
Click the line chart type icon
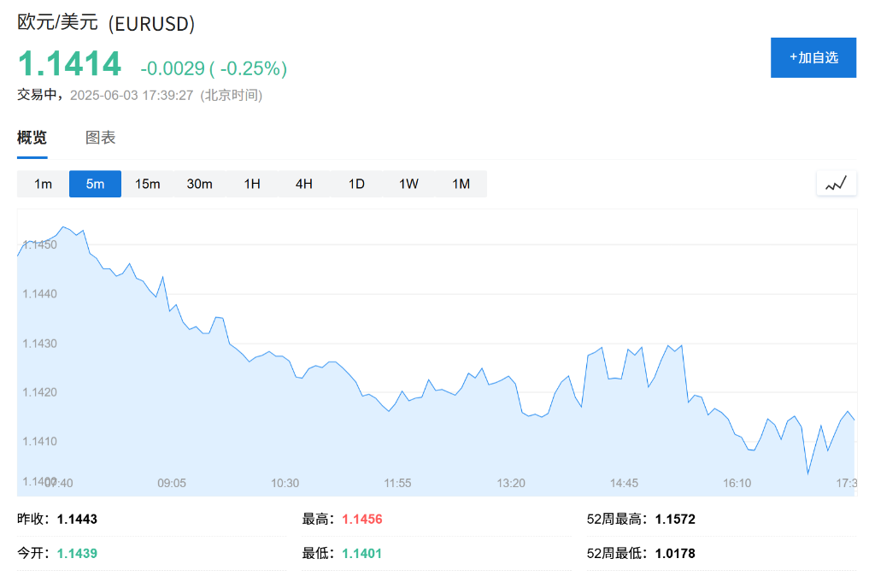click(x=836, y=183)
